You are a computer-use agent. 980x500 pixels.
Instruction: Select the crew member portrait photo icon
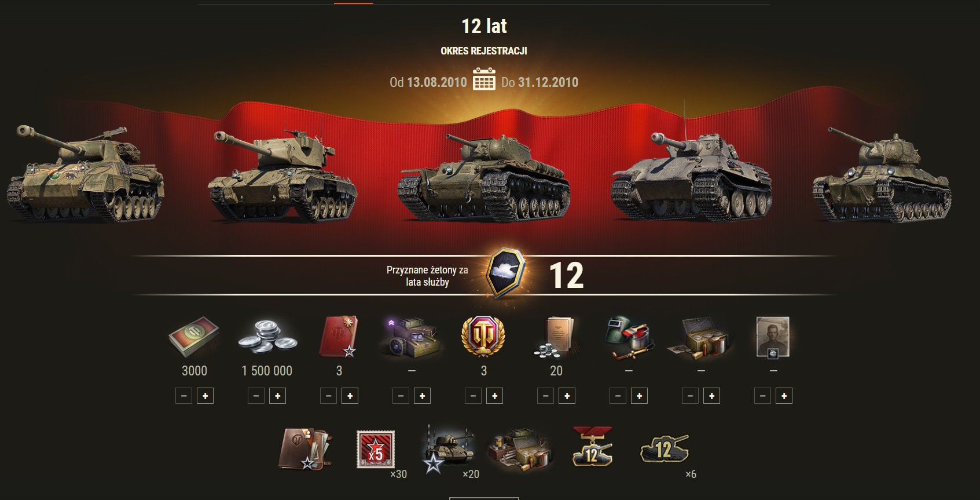coord(773,336)
